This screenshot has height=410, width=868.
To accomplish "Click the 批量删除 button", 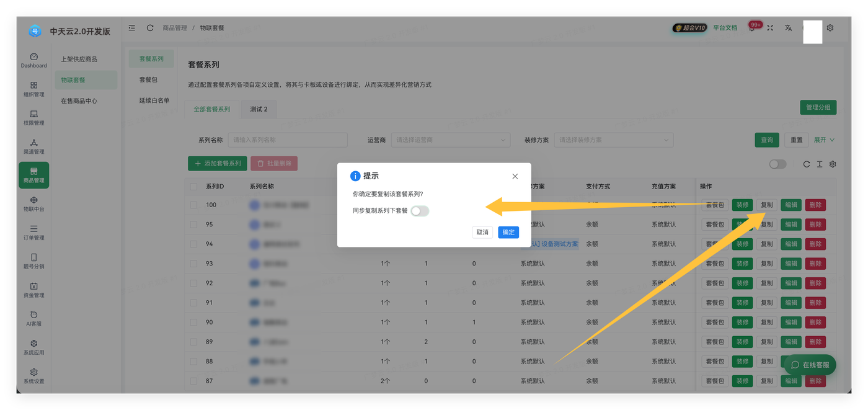I will point(274,164).
